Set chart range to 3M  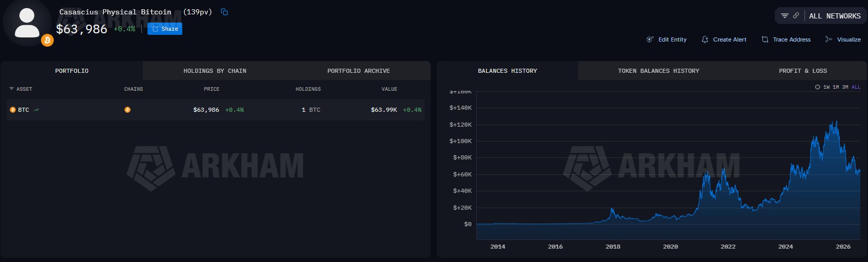click(x=845, y=87)
